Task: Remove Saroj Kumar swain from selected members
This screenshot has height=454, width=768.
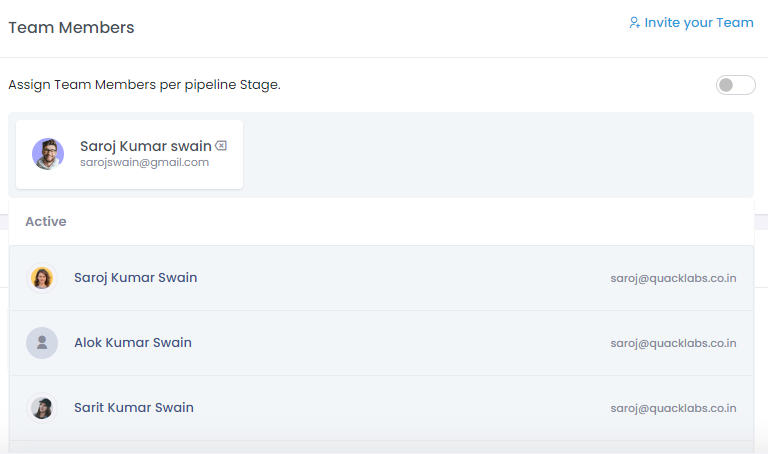Action: point(221,146)
